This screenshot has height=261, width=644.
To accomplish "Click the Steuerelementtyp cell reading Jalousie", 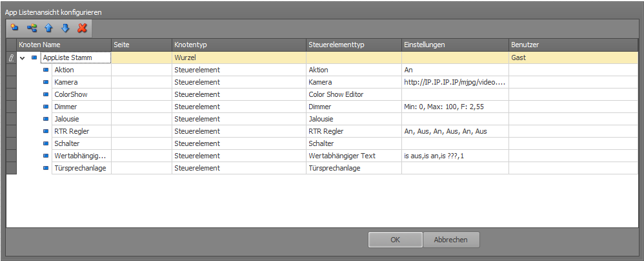I will (x=354, y=120).
